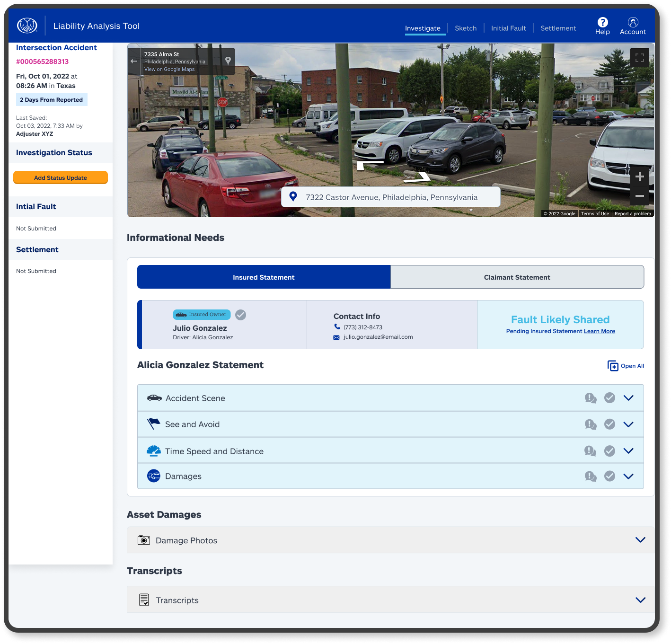
Task: Switch to the Settlement tab in header
Action: [x=558, y=28]
